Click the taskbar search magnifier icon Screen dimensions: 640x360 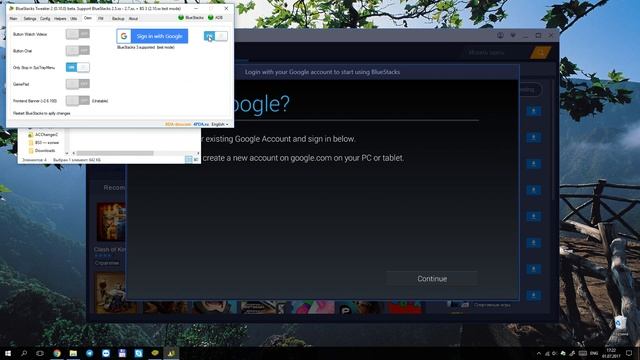24,353
